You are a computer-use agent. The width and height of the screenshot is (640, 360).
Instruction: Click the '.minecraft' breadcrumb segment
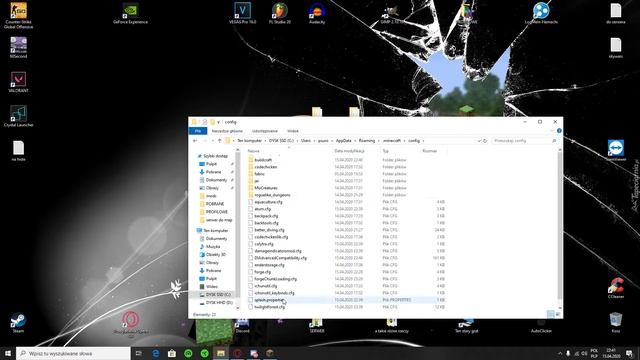point(392,141)
